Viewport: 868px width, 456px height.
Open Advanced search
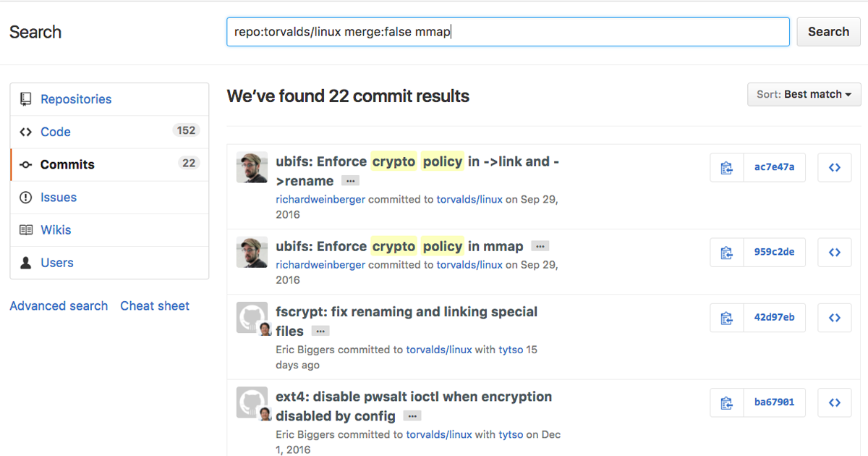(59, 305)
